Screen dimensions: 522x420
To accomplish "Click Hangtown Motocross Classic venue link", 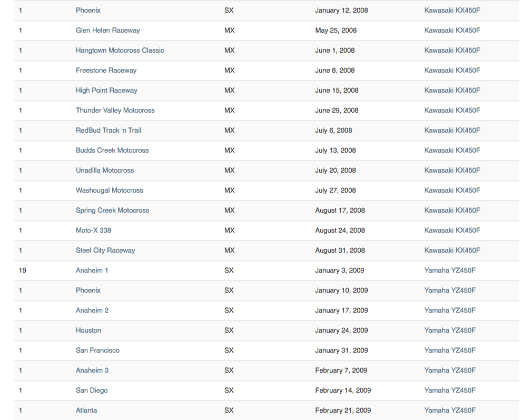I will (x=120, y=51).
